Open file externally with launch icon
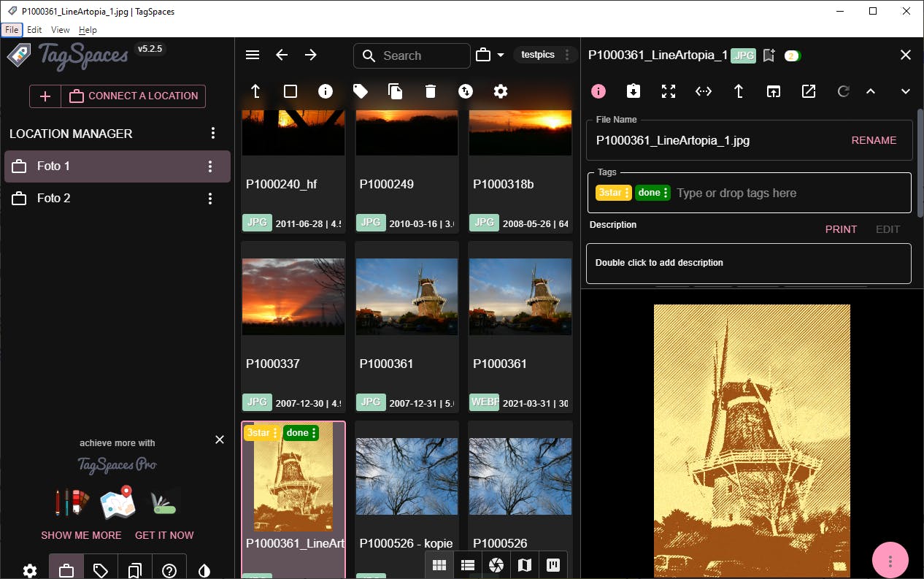This screenshot has height=579, width=924. click(809, 91)
